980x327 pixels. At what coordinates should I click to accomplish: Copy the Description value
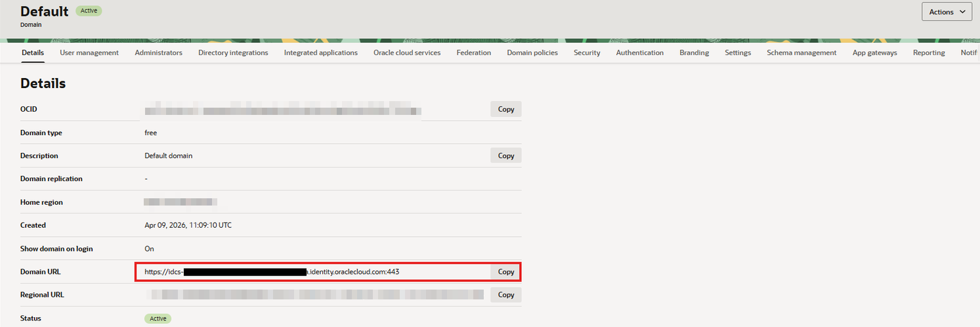tap(506, 156)
